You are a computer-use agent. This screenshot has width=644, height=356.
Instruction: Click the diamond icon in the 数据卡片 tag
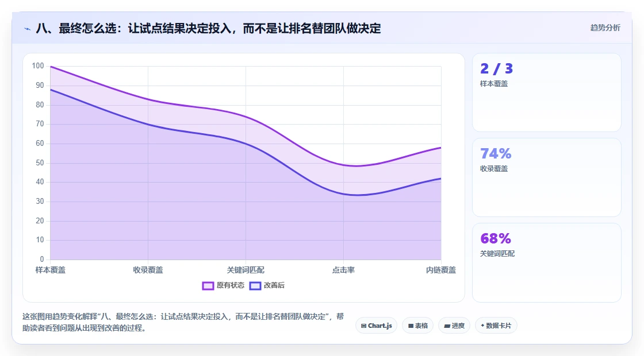(x=482, y=326)
